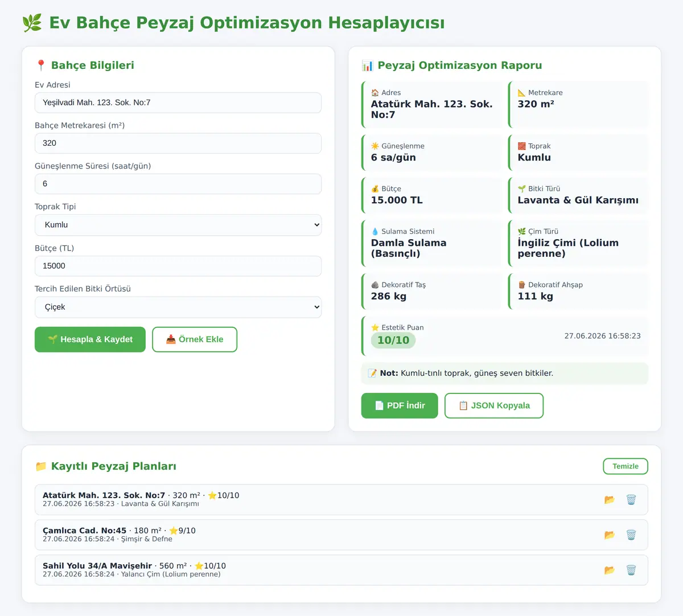Click the sun icon in the Güneşlenme card
Viewport: 683px width, 616px height.
tap(375, 146)
